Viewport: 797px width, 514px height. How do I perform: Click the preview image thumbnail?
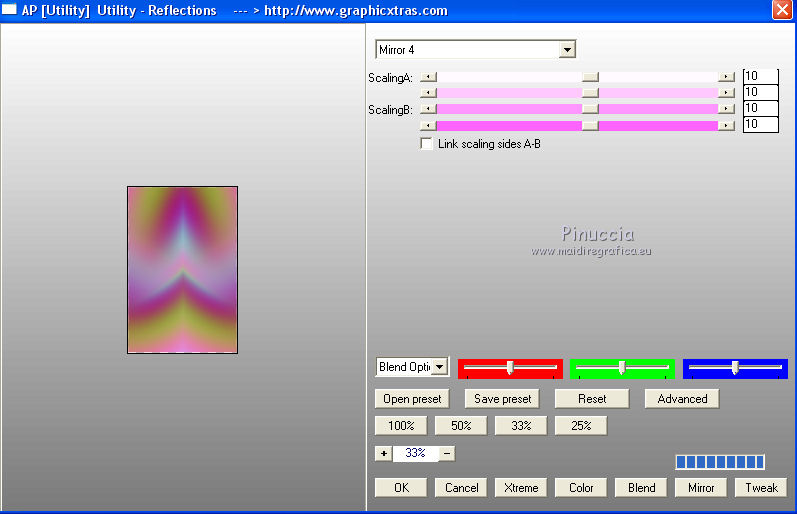coord(182,270)
